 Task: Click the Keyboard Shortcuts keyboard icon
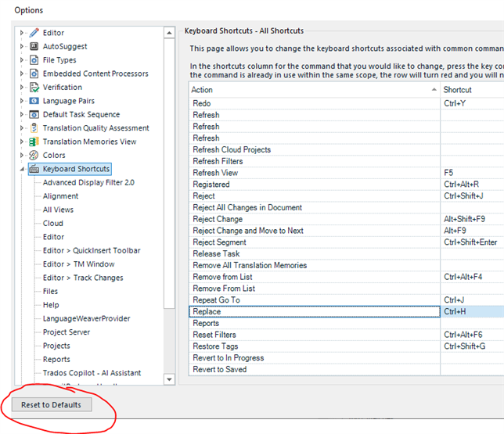click(x=34, y=169)
